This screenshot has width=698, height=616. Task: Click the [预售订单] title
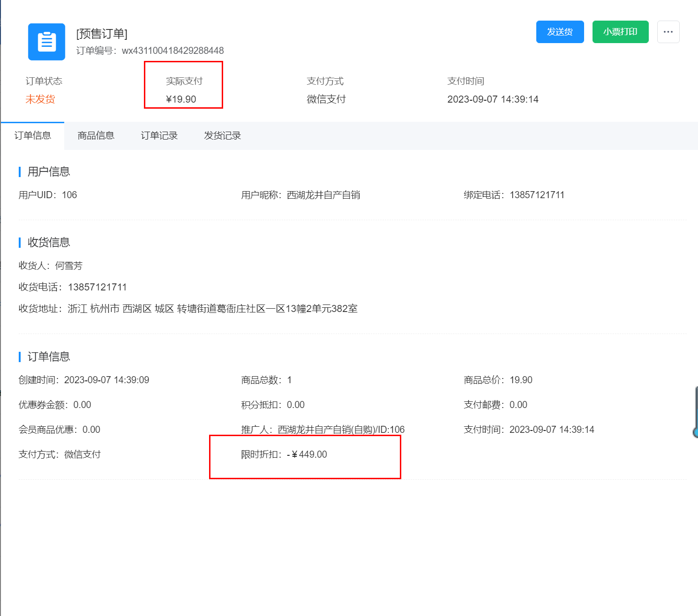(x=102, y=34)
